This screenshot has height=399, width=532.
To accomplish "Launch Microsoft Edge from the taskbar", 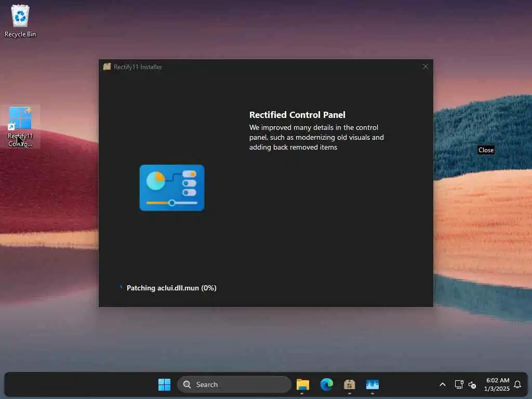I will (327, 384).
